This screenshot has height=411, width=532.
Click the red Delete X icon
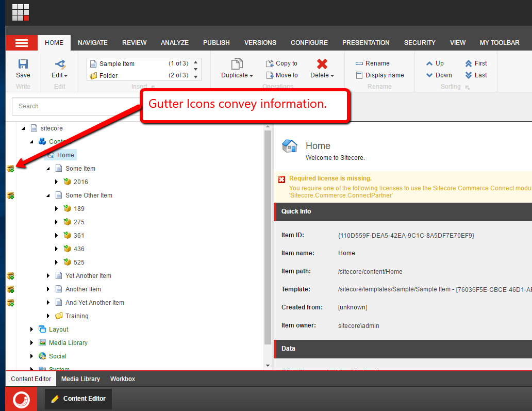322,64
